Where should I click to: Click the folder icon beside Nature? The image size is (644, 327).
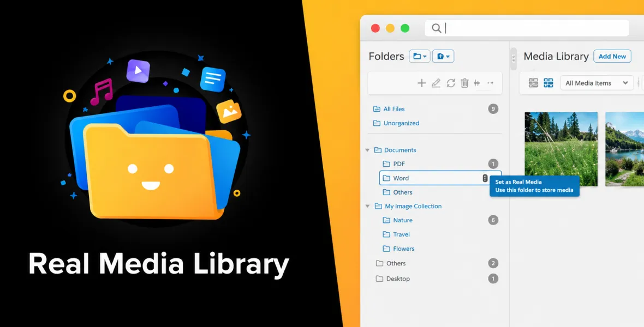[x=386, y=220]
